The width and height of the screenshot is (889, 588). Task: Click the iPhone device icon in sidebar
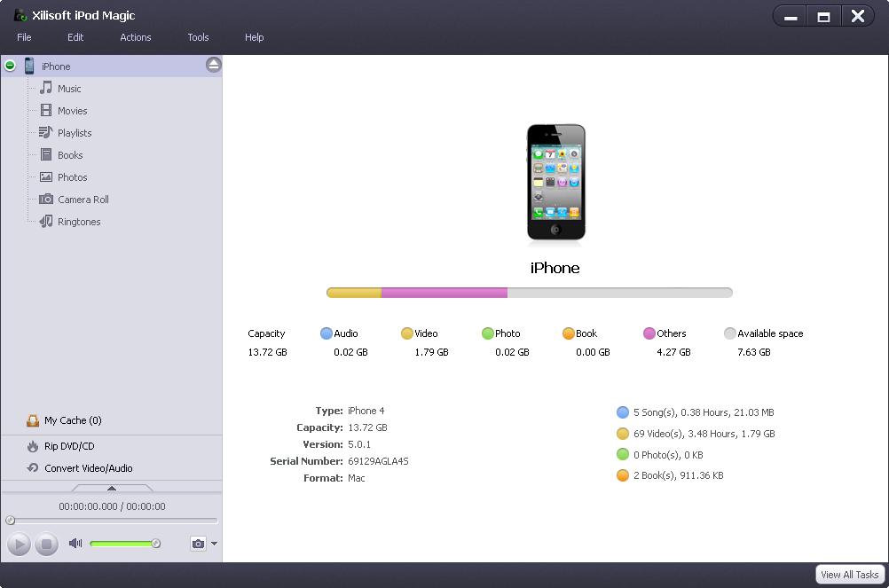pyautogui.click(x=29, y=66)
